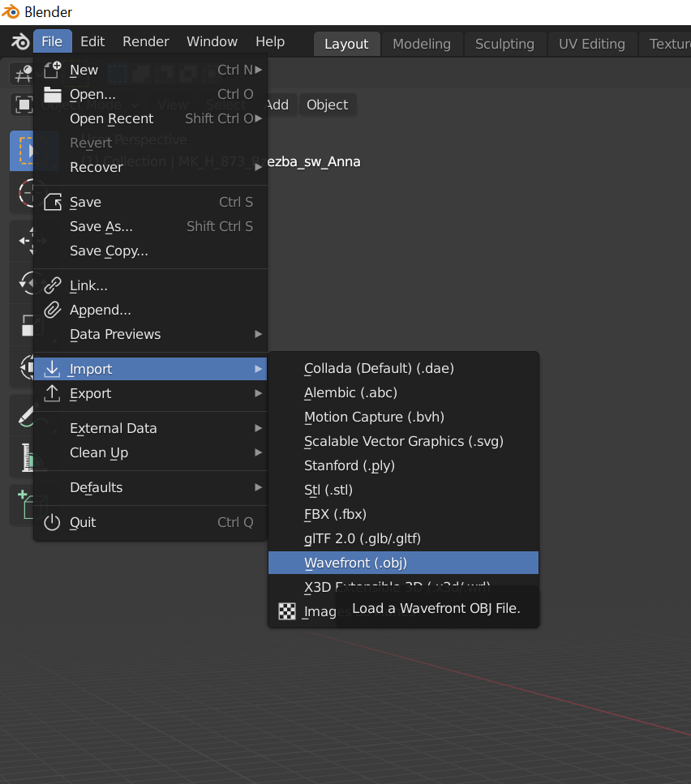Image resolution: width=691 pixels, height=784 pixels.
Task: Switch to the Layout workspace tab
Action: [x=346, y=44]
